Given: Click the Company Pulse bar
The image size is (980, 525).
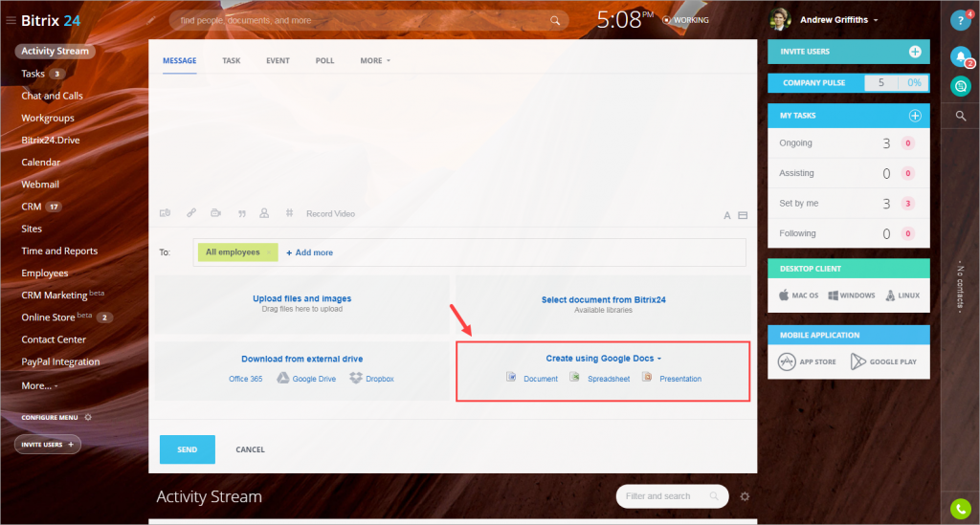Looking at the screenshot, I should click(x=848, y=83).
